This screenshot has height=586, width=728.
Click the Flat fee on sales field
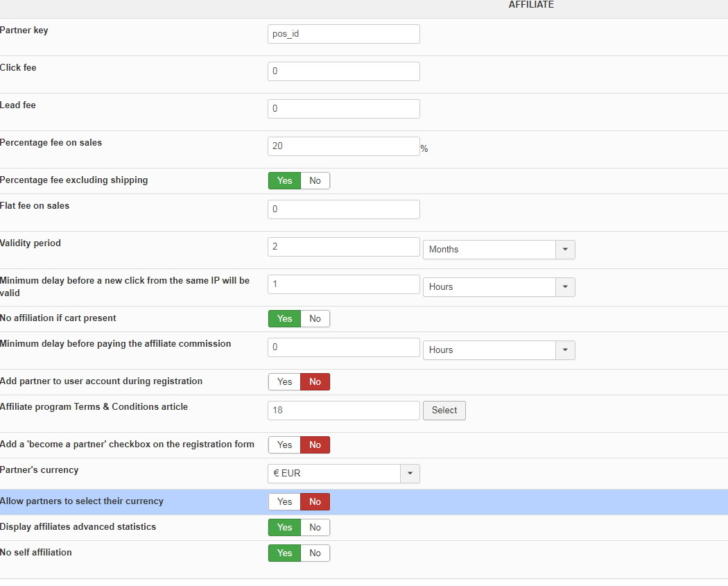pos(343,209)
